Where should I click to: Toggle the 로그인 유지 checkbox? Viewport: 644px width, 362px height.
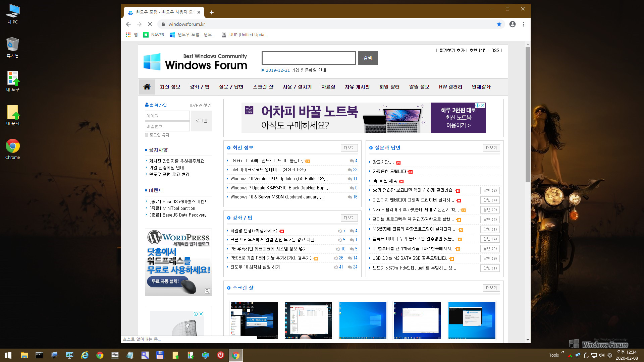(x=147, y=135)
